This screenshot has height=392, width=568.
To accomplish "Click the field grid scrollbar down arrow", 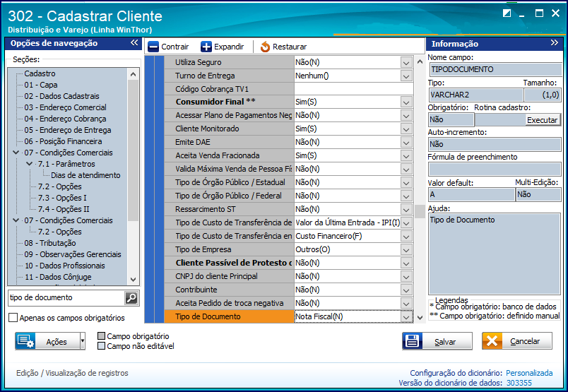I will (420, 318).
